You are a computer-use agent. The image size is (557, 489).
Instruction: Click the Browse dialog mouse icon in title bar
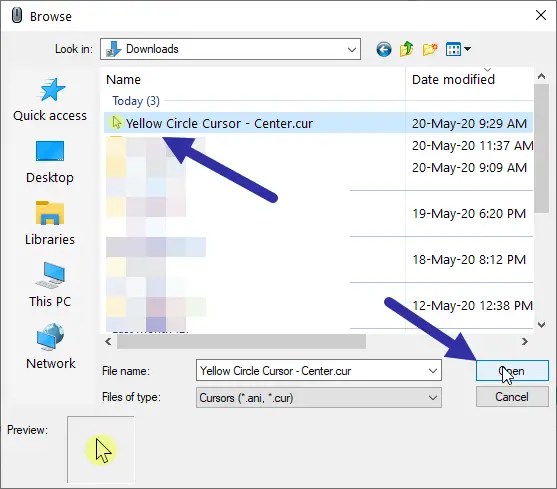[x=17, y=16]
